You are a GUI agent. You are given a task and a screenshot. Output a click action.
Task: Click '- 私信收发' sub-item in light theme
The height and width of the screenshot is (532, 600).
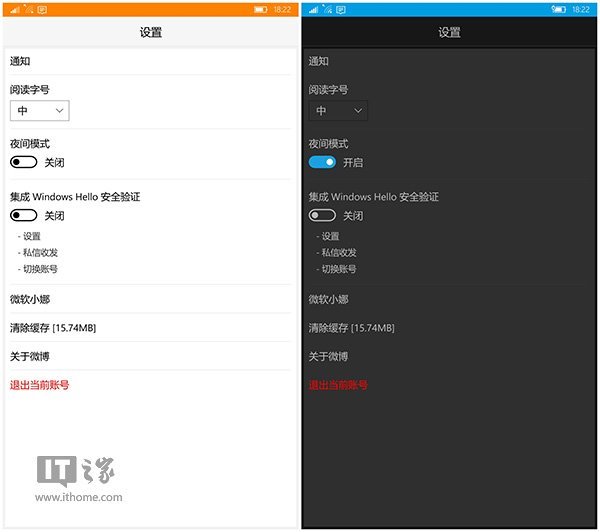coord(38,253)
